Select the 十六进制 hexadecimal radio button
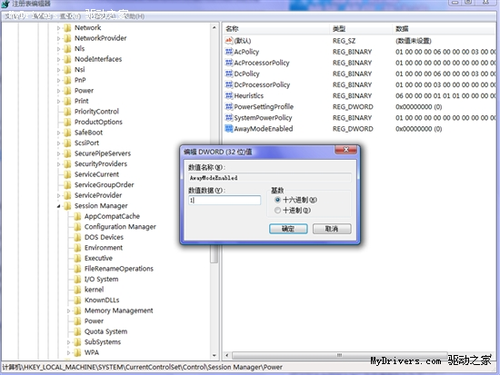Screen dimensions: 500x375 pos(277,200)
